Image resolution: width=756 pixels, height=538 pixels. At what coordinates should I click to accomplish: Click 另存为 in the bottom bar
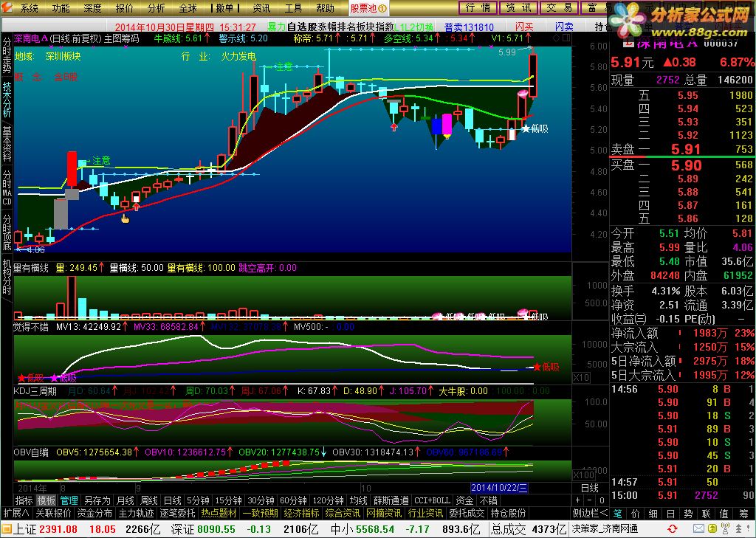click(97, 501)
